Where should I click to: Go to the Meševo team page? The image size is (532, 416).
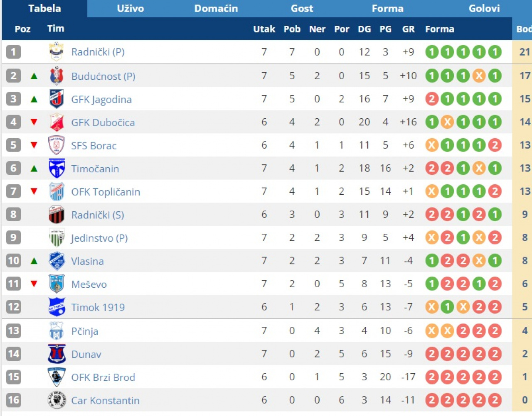[89, 284]
